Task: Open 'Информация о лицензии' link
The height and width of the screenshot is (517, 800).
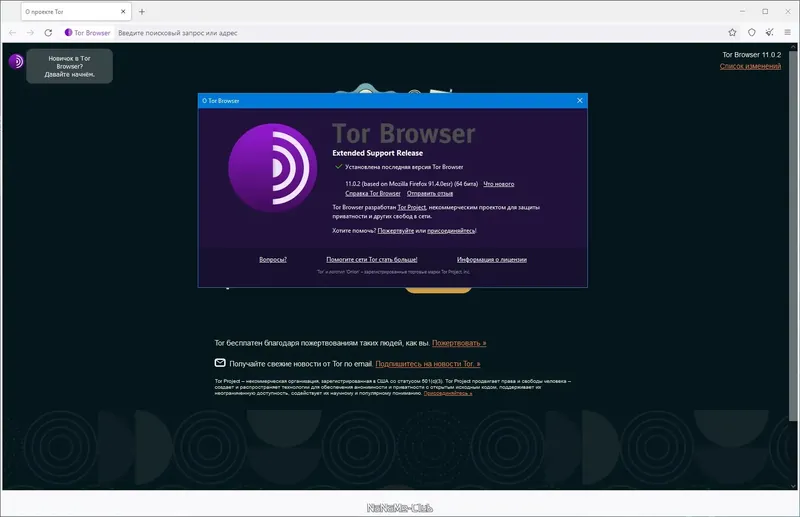Action: 492,259
